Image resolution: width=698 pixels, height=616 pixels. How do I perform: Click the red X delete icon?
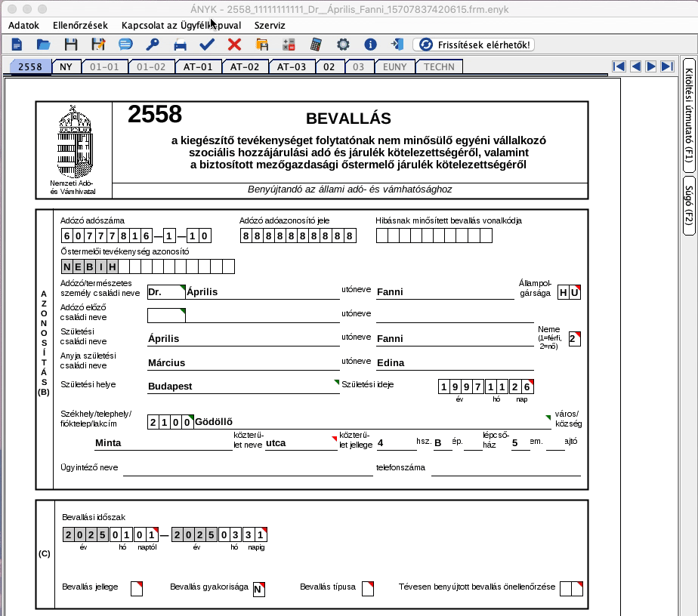pos(234,45)
